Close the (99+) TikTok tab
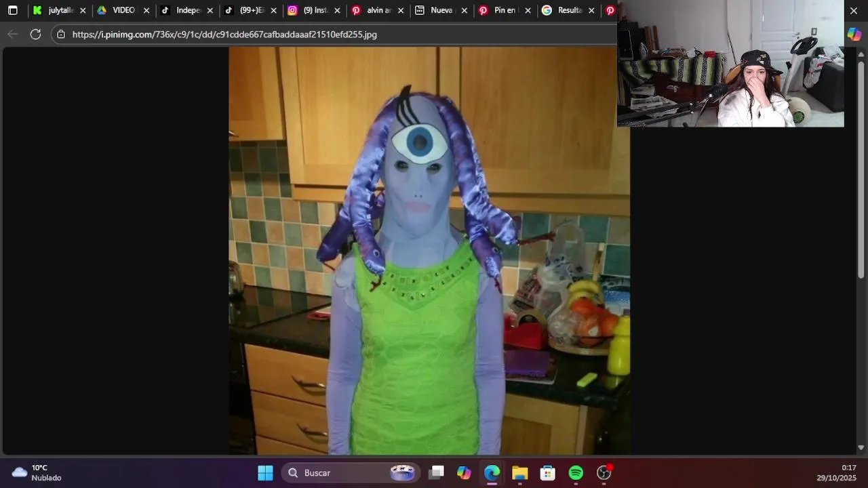The width and height of the screenshot is (868, 488). [273, 10]
